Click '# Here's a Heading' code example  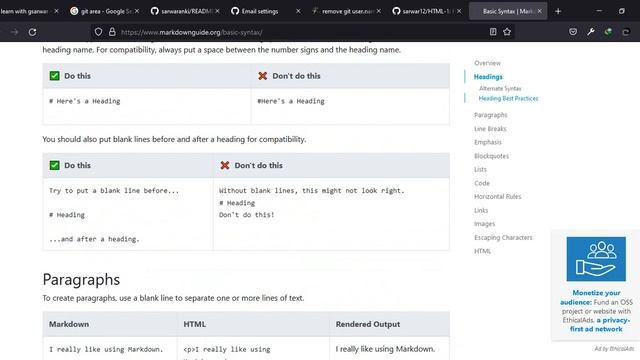click(84, 101)
